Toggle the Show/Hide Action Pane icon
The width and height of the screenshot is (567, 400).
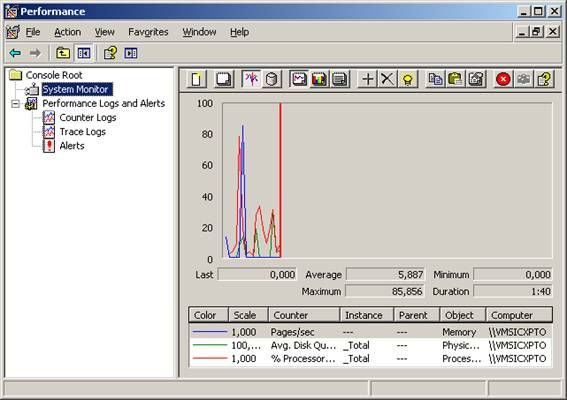(x=131, y=53)
